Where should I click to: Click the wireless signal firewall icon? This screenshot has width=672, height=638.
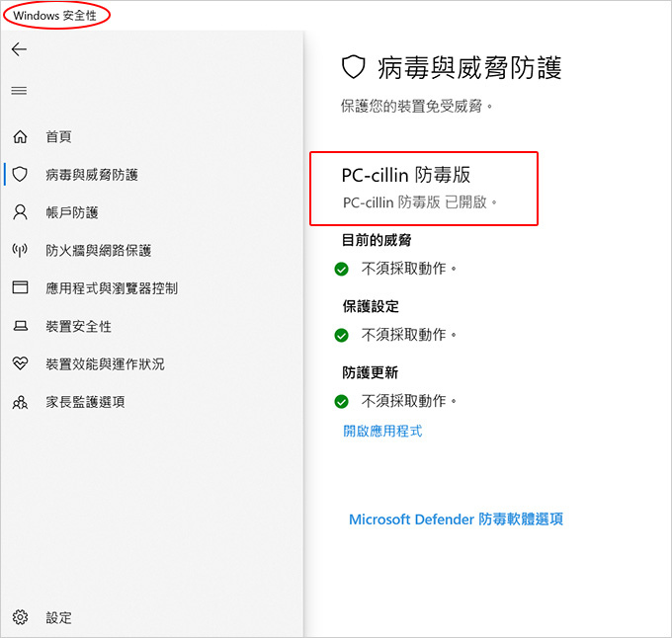tap(20, 250)
